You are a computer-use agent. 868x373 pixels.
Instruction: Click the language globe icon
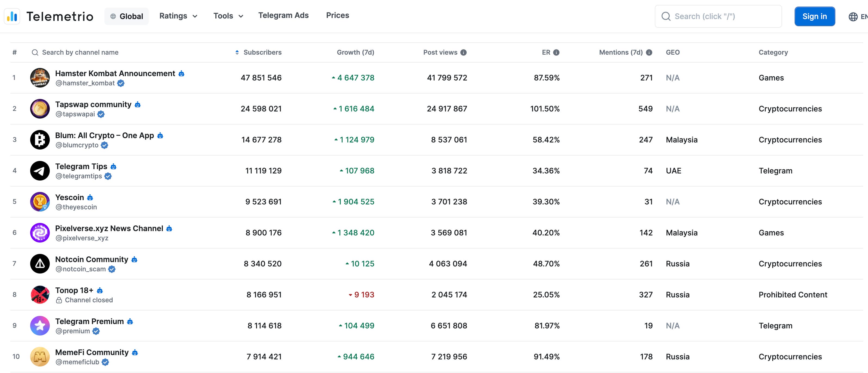pos(853,17)
